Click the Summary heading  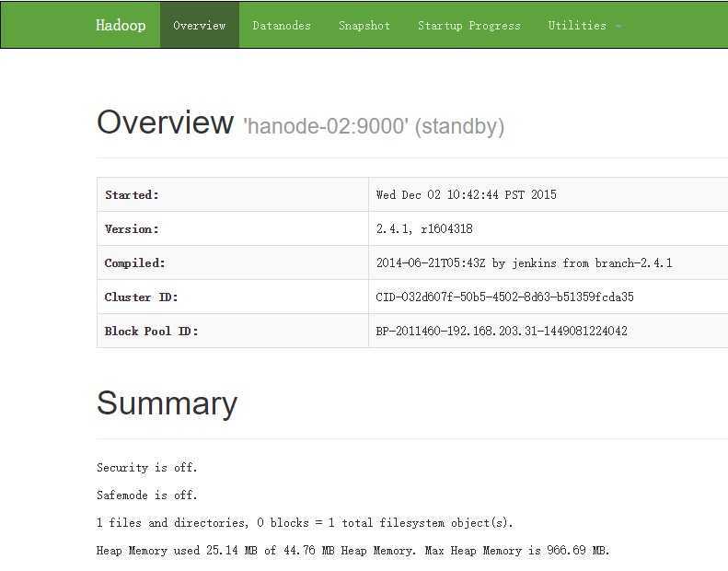(168, 403)
